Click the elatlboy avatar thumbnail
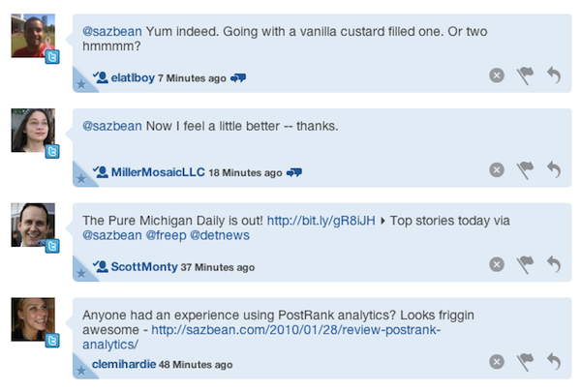581x392 pixels. click(31, 37)
